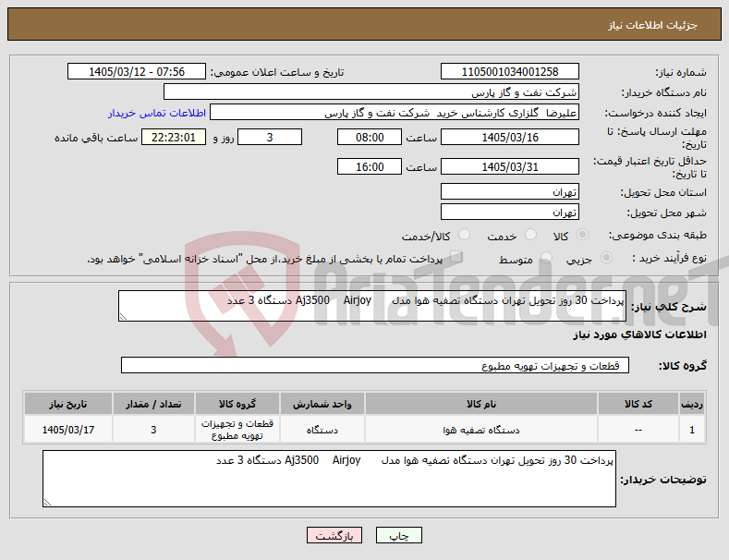Click the resize handle of شرح کلی نیاز box
729x560 pixels.
123,317
